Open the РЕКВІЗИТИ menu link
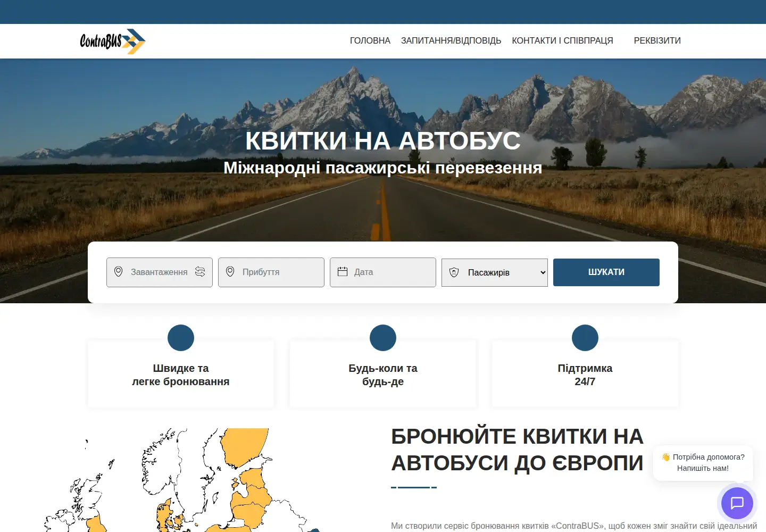766x532 pixels. pyautogui.click(x=657, y=40)
